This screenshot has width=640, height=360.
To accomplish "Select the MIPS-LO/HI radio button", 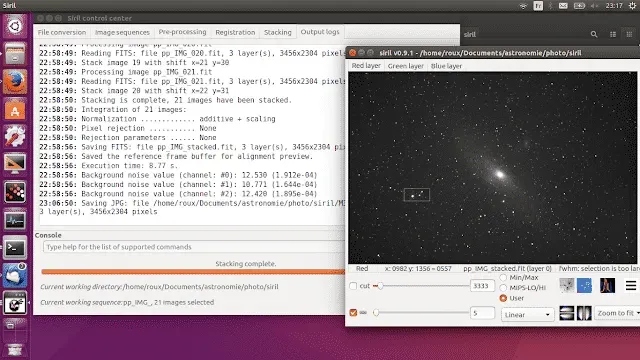I will (503, 288).
